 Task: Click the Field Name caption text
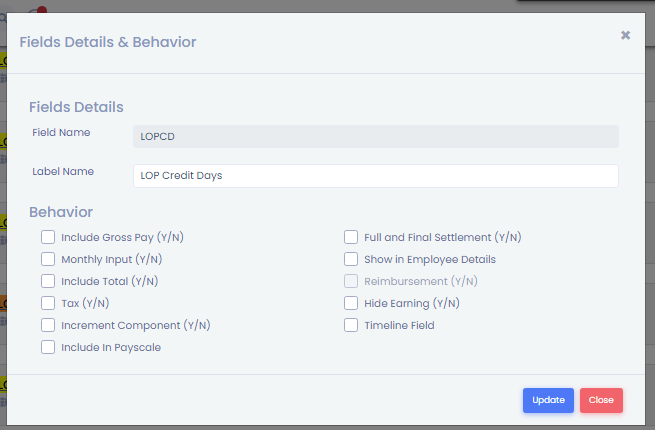click(x=61, y=132)
